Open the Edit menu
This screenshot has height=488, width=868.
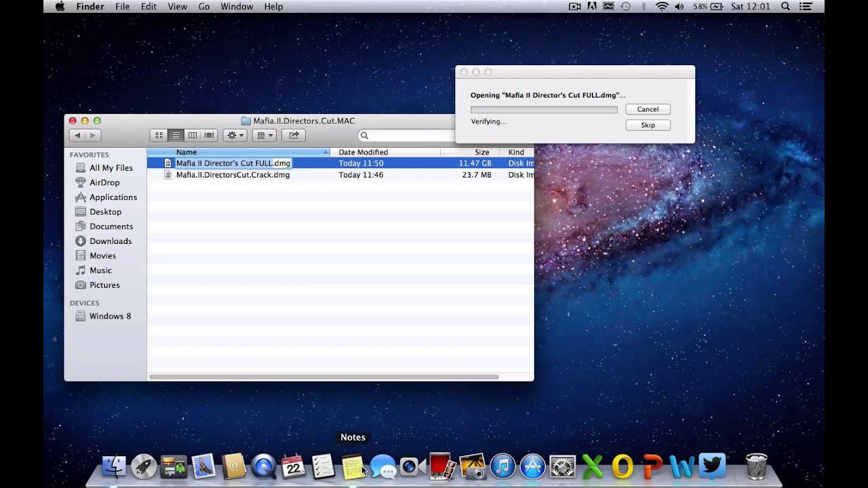[149, 6]
